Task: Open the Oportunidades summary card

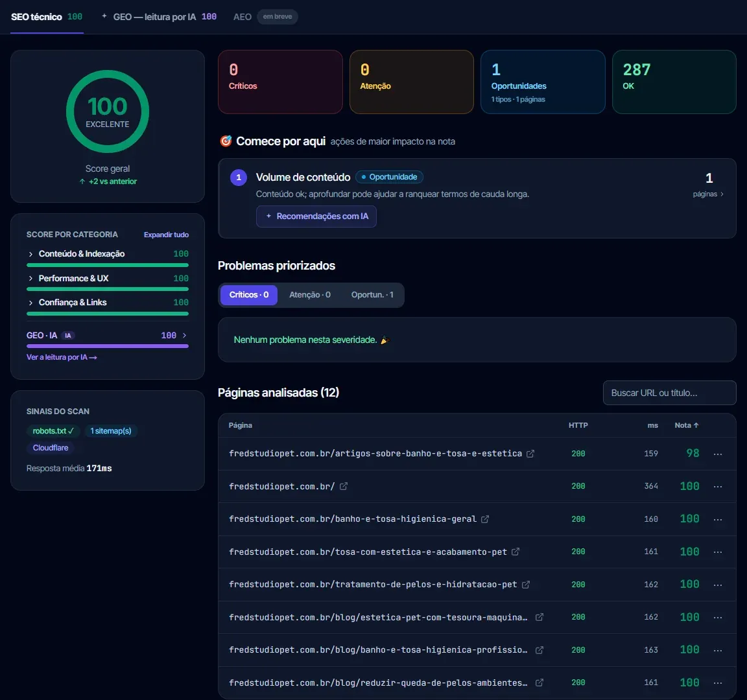Action: point(543,82)
